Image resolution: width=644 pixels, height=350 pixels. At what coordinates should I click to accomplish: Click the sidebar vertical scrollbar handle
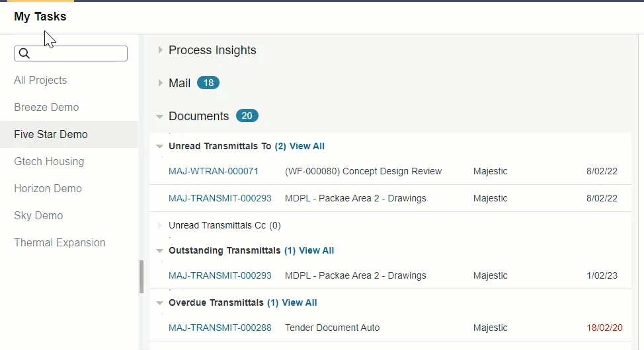pyautogui.click(x=141, y=277)
